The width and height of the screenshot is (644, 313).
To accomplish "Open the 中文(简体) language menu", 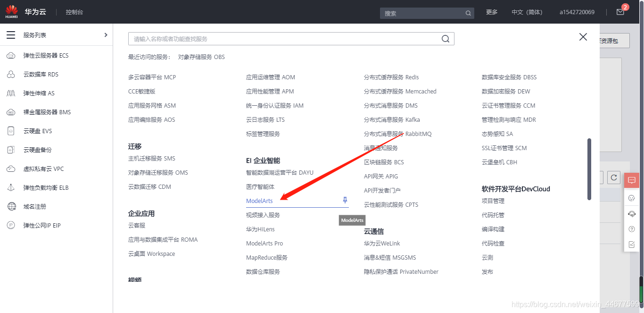I will (527, 12).
